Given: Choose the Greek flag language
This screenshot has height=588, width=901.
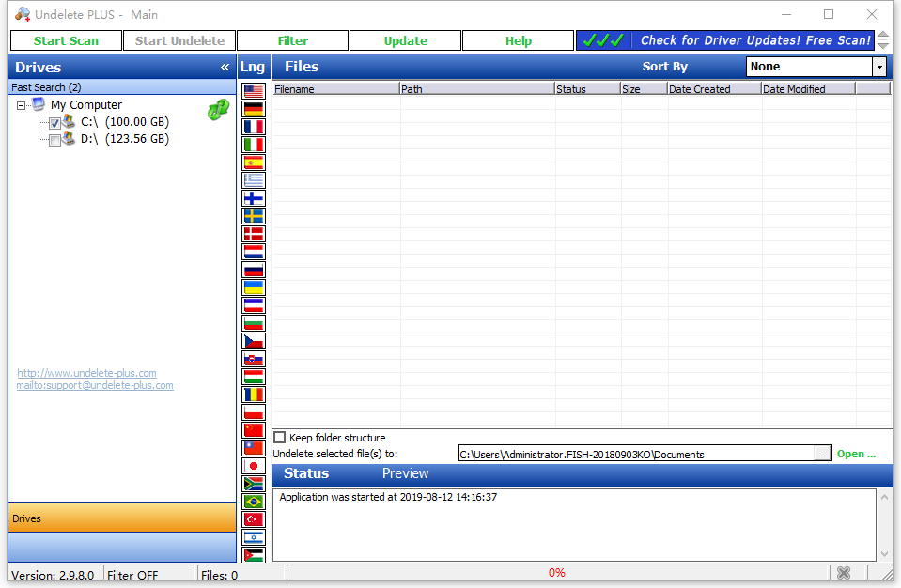Looking at the screenshot, I should click(254, 180).
